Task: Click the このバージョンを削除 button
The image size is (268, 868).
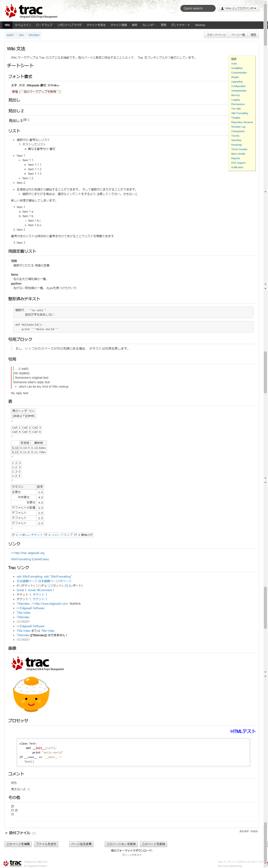Action: tap(121, 844)
